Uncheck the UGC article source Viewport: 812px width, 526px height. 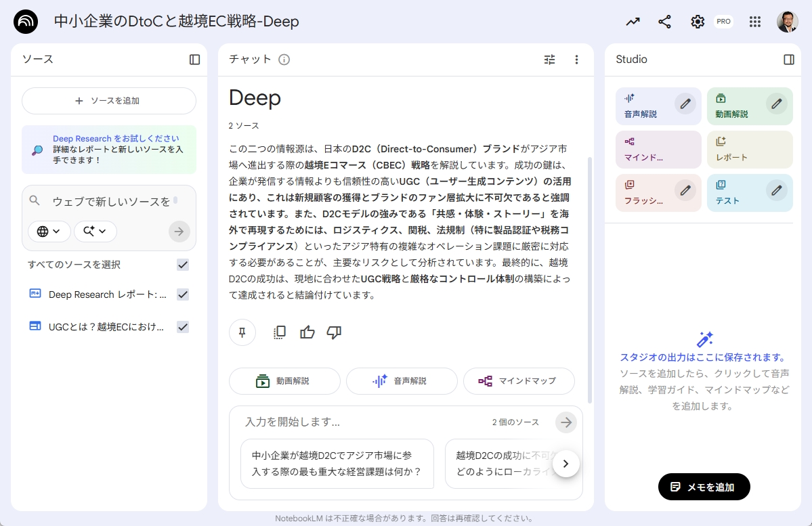[x=182, y=327]
